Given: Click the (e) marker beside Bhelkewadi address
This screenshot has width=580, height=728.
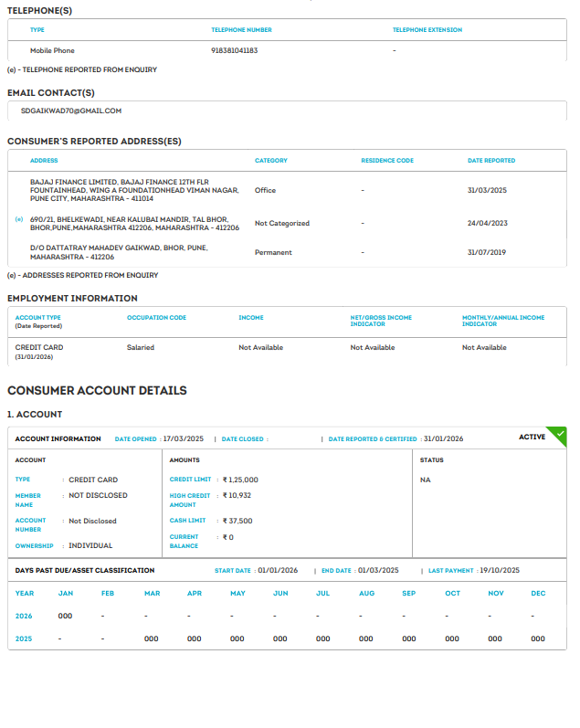Looking at the screenshot, I should point(19,219).
